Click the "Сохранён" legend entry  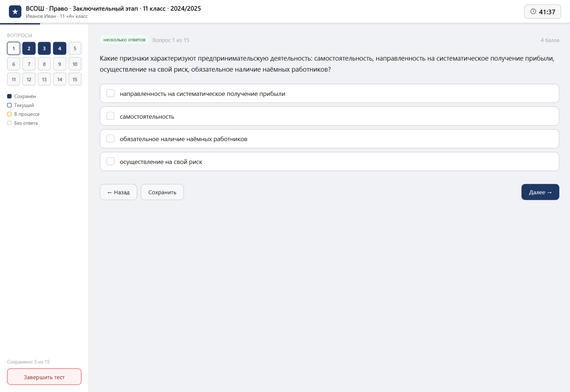[x=21, y=96]
